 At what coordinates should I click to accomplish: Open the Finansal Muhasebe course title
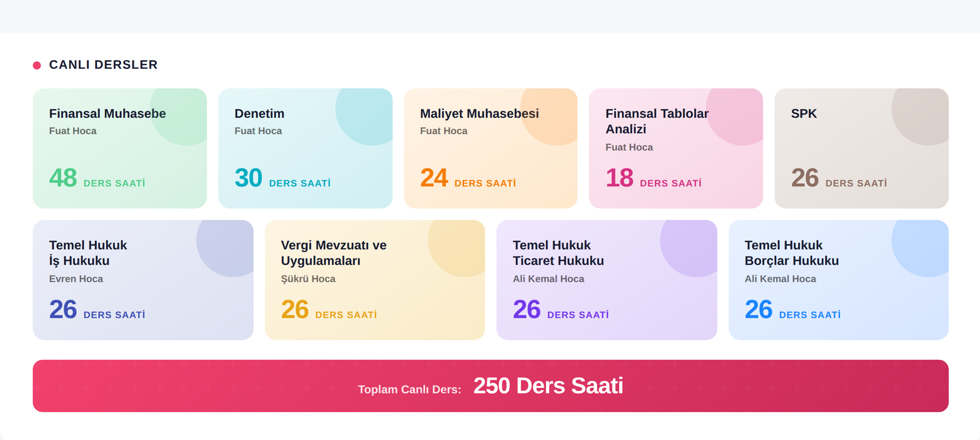click(107, 113)
